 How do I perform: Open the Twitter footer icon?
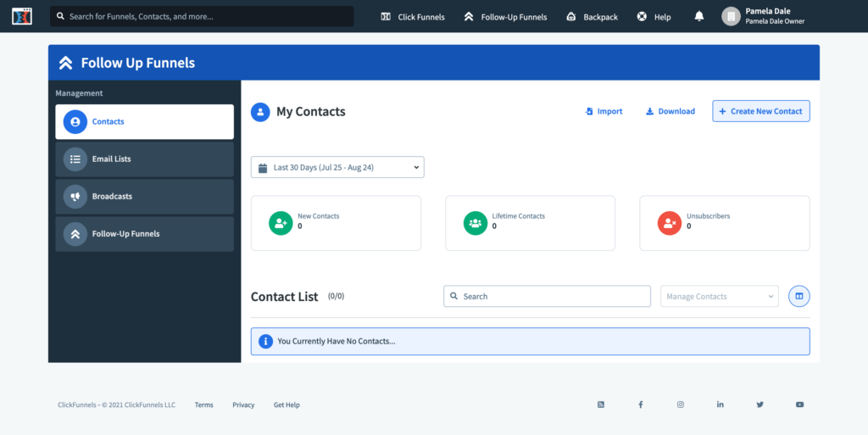760,404
